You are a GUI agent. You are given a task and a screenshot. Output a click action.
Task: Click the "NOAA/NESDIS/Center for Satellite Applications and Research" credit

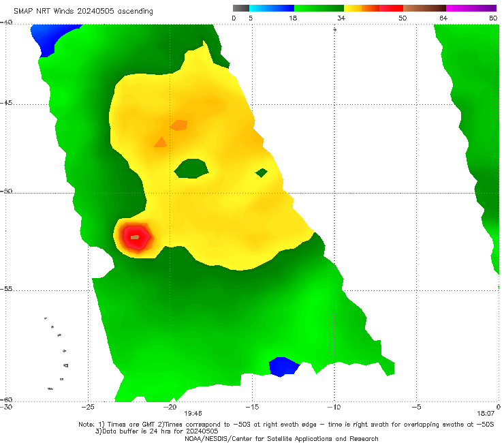281,439
